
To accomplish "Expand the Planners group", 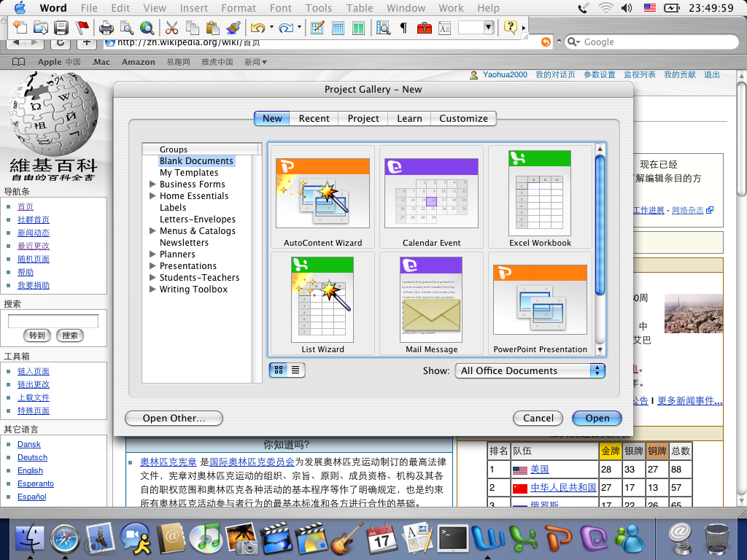I will pyautogui.click(x=152, y=254).
